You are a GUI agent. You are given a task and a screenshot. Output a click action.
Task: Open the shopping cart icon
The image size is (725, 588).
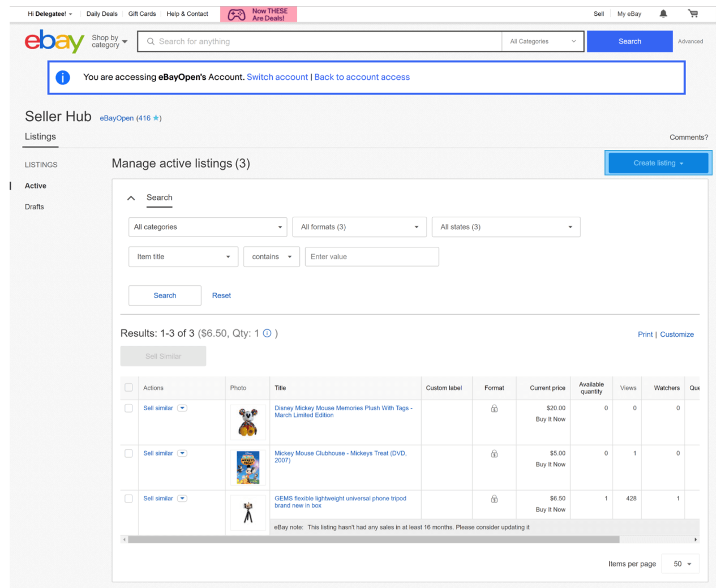(693, 14)
